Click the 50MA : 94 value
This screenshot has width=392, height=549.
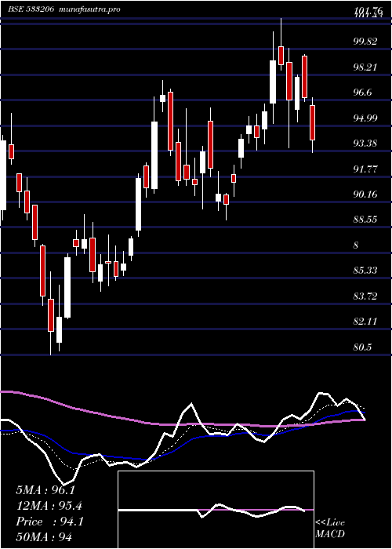[x=44, y=537]
